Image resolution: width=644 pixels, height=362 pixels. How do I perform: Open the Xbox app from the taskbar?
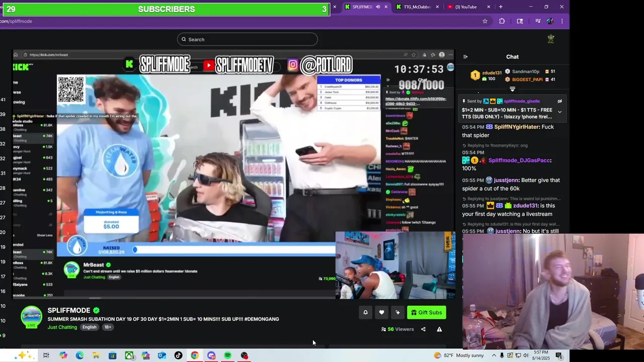tap(129, 355)
